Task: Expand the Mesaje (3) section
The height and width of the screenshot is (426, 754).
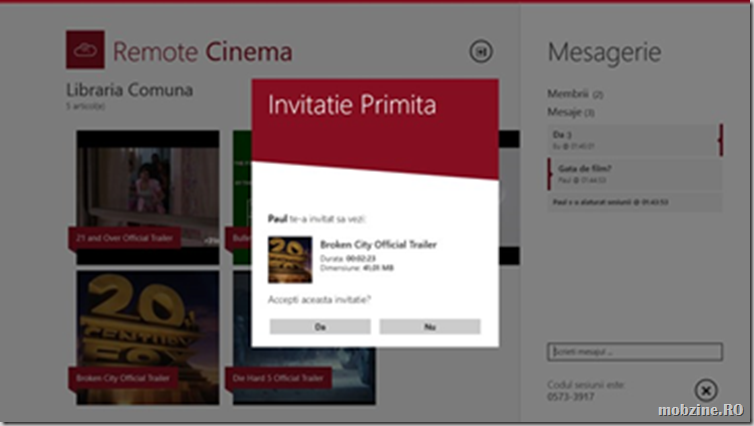Action: tap(571, 112)
